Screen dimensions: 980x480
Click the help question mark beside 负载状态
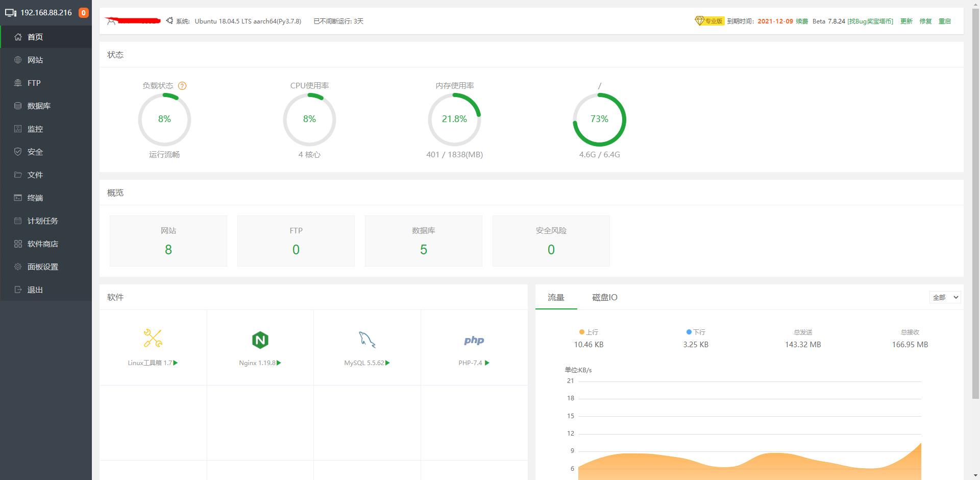[182, 86]
